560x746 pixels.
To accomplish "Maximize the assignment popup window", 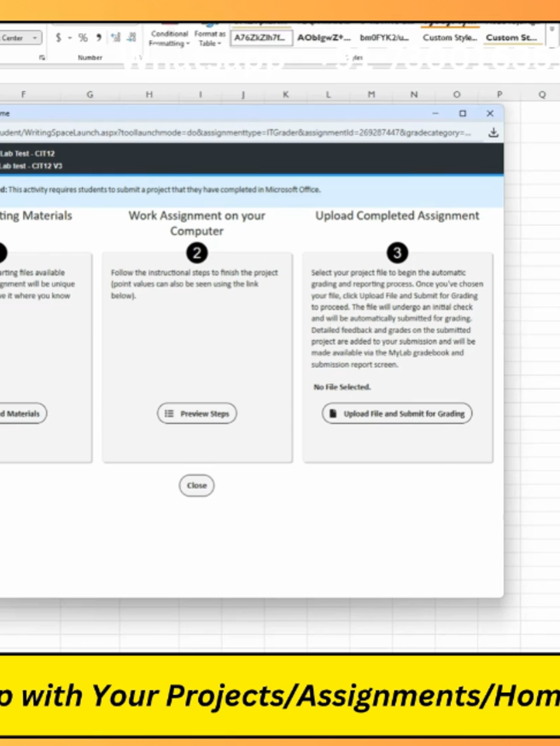I will pos(463,114).
